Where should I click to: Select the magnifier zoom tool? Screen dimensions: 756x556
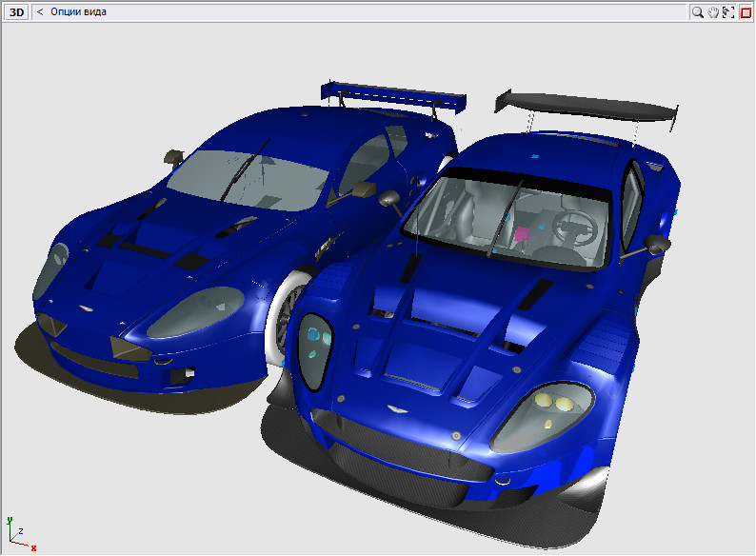(x=697, y=12)
